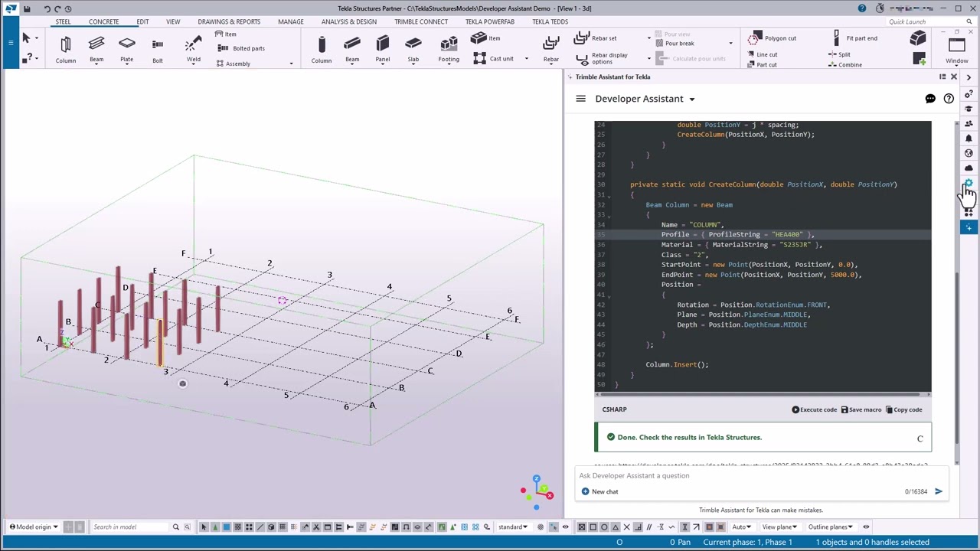Click the search magnifier next to Search in model
Screen dimensions: 980x551
point(175,527)
